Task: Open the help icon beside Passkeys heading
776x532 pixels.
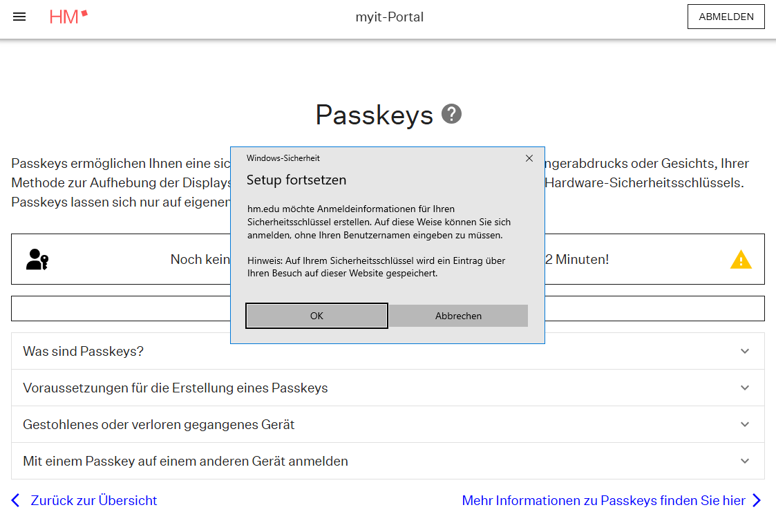Action: point(451,114)
